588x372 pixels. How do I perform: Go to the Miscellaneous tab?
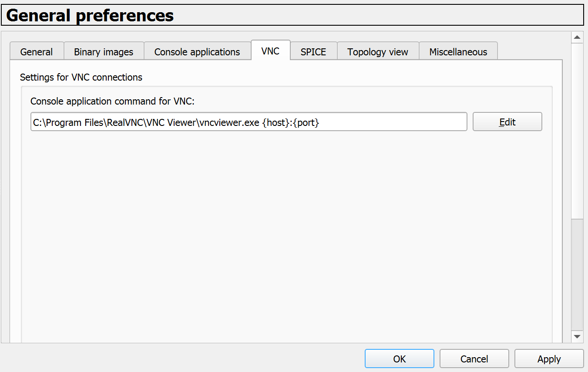(458, 52)
